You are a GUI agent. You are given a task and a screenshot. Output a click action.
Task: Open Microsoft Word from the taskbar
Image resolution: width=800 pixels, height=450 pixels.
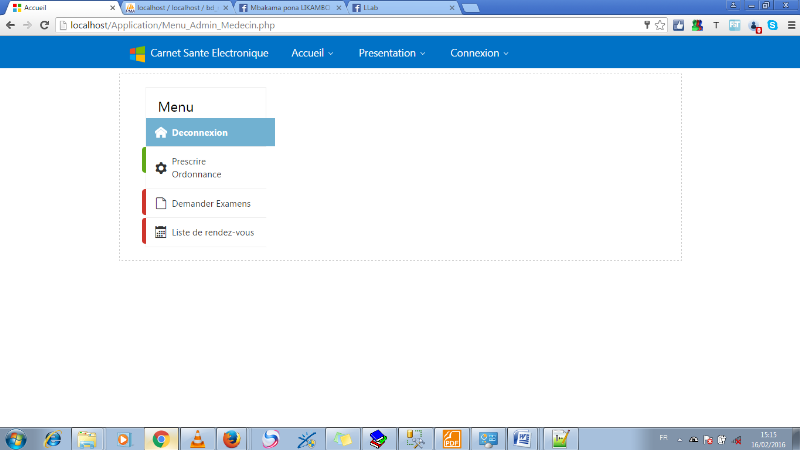(522, 439)
